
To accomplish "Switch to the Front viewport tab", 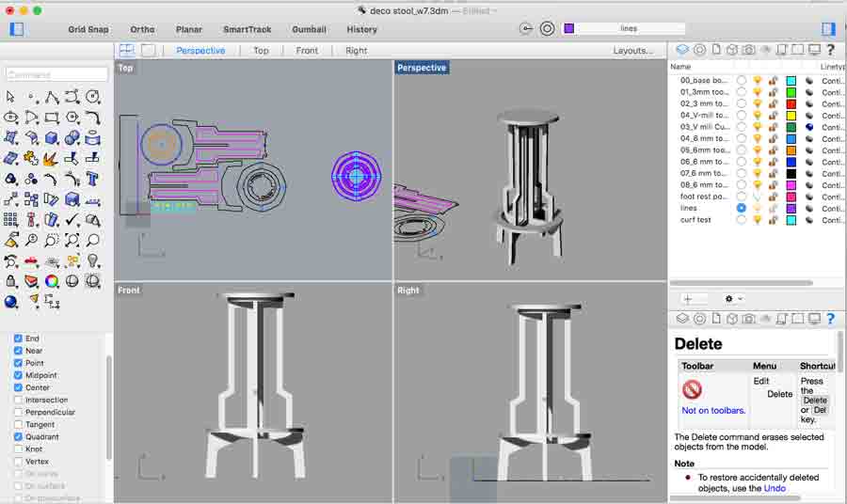I will tap(307, 51).
